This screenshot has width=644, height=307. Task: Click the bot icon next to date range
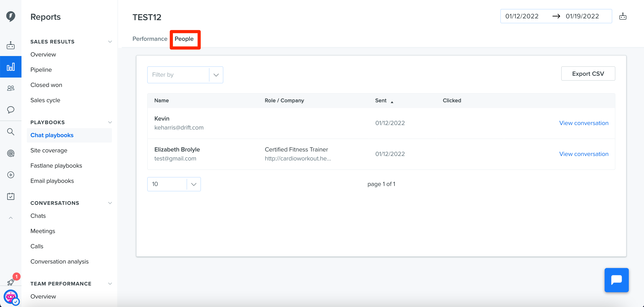[623, 16]
